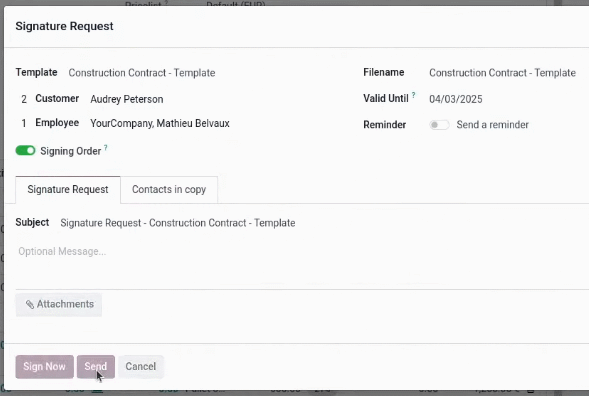
Task: Click the Send a reminder label
Action: coord(492,125)
